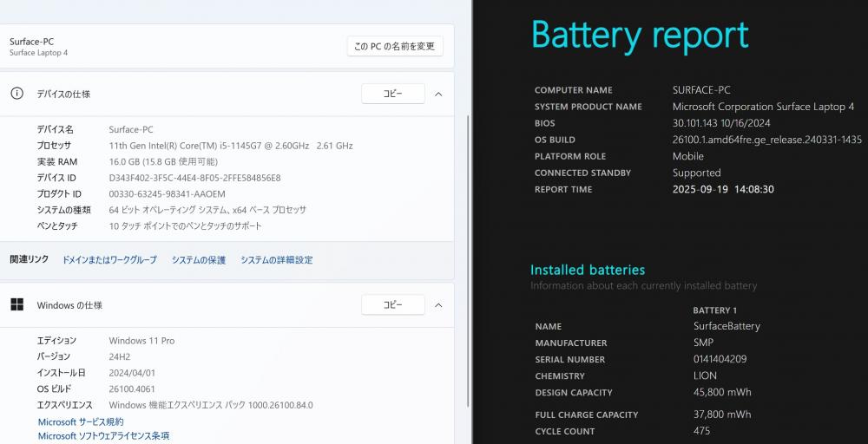Select the 16.0 GB RAM value
The image size is (868, 444).
click(x=163, y=162)
